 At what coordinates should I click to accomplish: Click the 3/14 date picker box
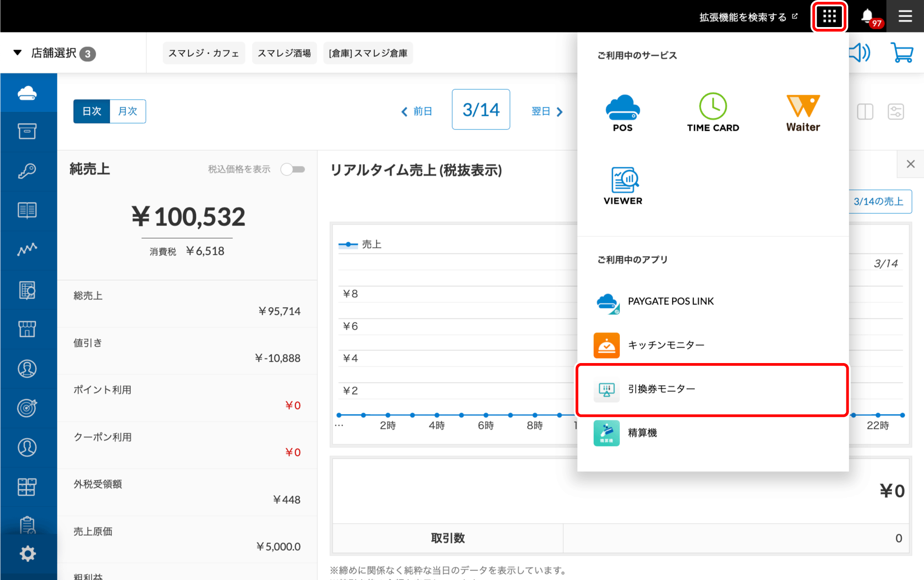click(x=481, y=110)
